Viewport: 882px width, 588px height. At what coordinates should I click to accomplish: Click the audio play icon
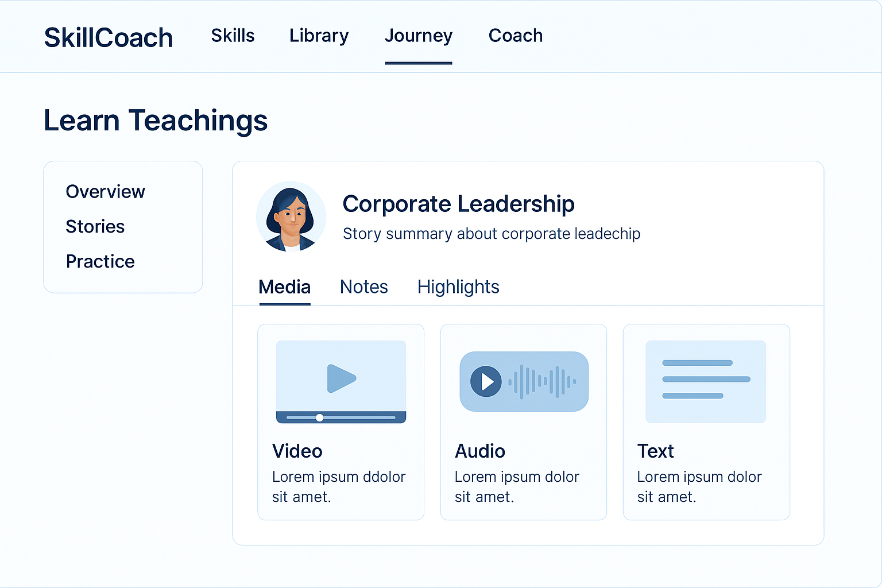coord(485,381)
